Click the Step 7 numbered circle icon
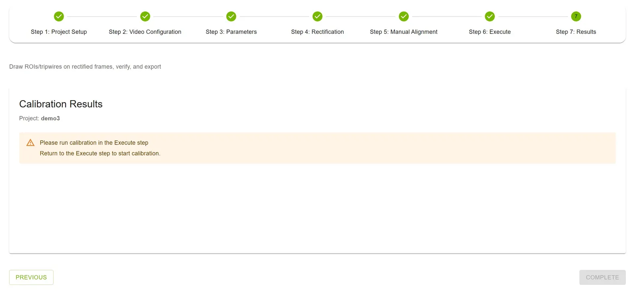The width and height of the screenshot is (644, 307). click(576, 16)
